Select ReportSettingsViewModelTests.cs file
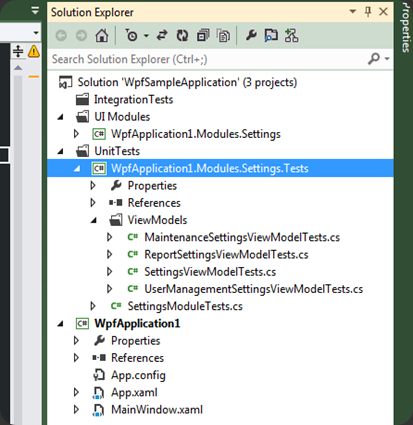Viewport: 413px width, 425px height. pyautogui.click(x=226, y=255)
